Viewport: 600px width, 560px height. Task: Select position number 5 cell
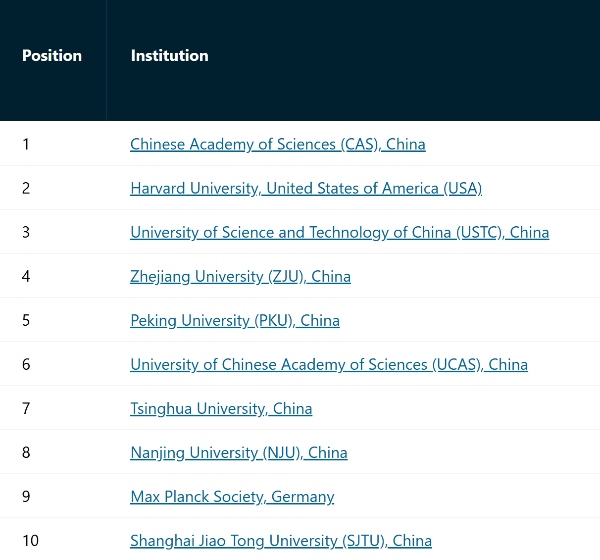pyautogui.click(x=53, y=320)
